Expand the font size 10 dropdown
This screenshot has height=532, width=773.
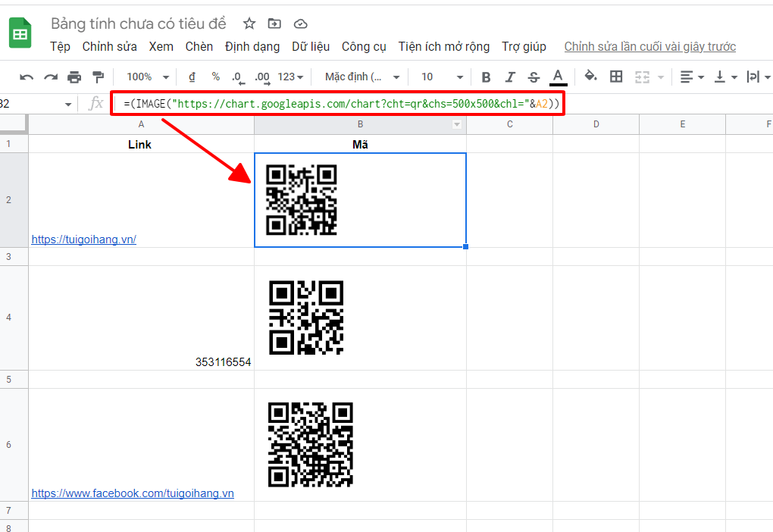(443, 77)
